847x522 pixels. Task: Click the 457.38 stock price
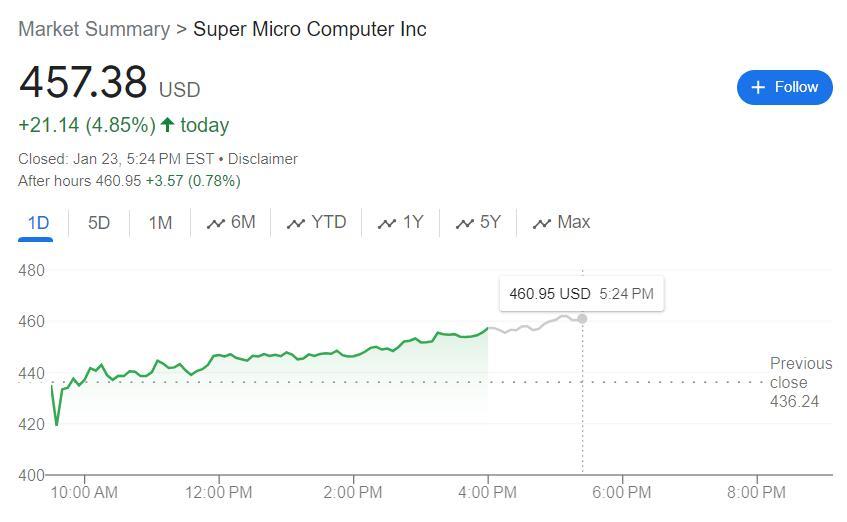click(x=83, y=83)
